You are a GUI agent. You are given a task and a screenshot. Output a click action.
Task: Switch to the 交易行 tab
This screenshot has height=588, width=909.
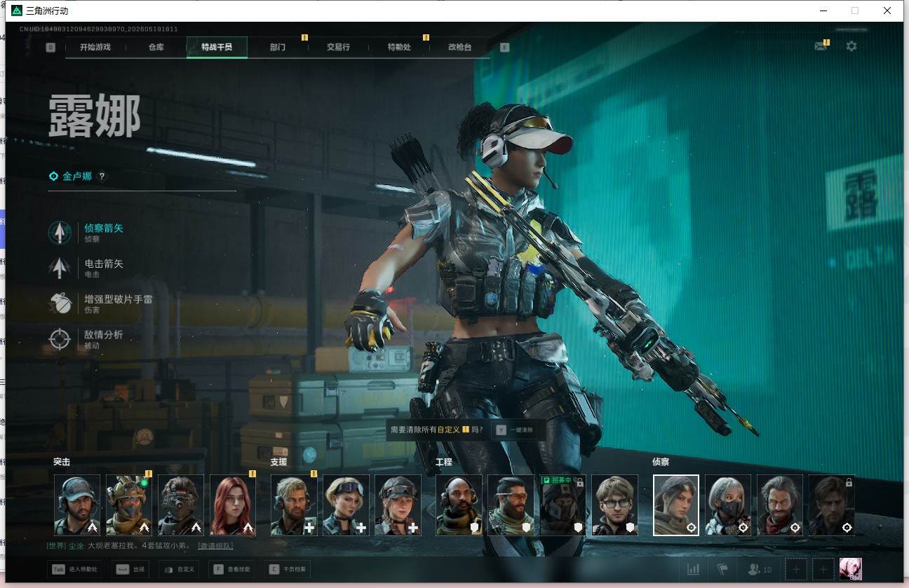(338, 48)
